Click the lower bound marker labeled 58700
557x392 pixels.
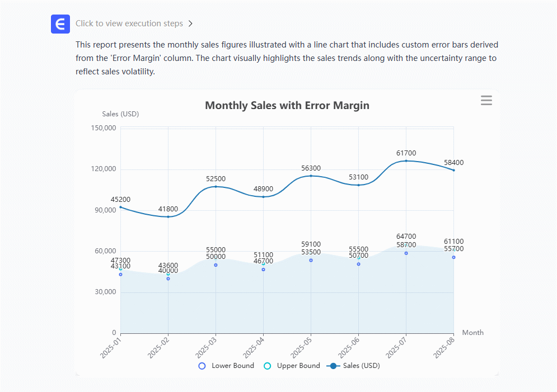406,253
